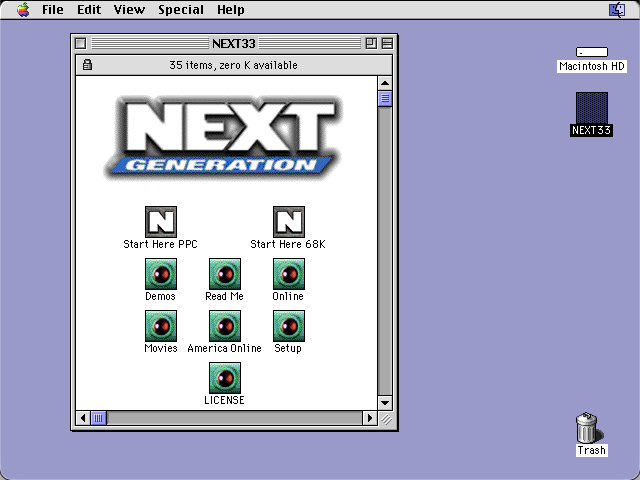Viewport: 640px width, 480px height.
Task: Open the File menu
Action: pos(53,9)
